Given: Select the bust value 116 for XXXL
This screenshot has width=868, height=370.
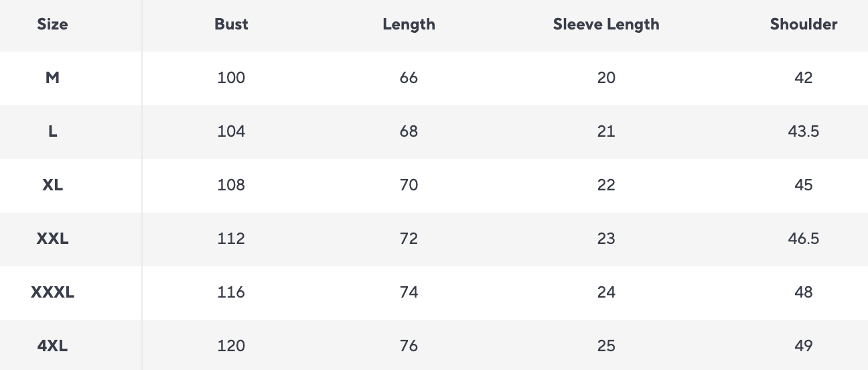Looking at the screenshot, I should [x=231, y=292].
